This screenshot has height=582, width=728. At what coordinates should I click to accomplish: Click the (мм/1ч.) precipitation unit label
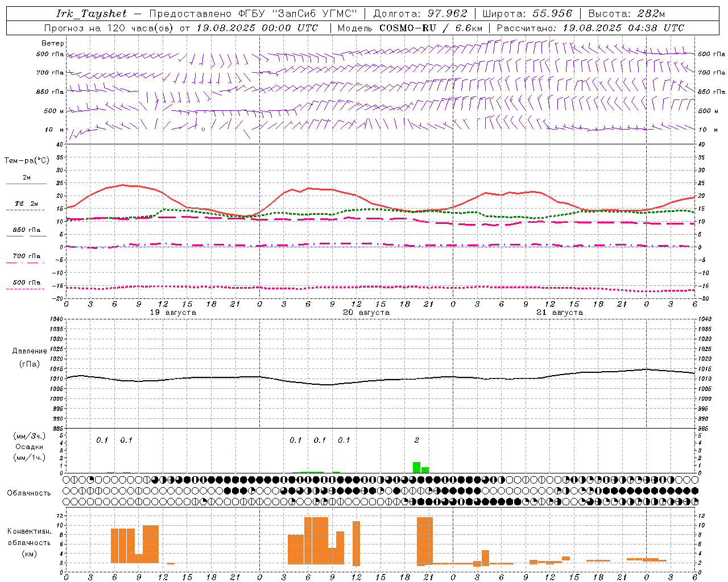(x=30, y=458)
